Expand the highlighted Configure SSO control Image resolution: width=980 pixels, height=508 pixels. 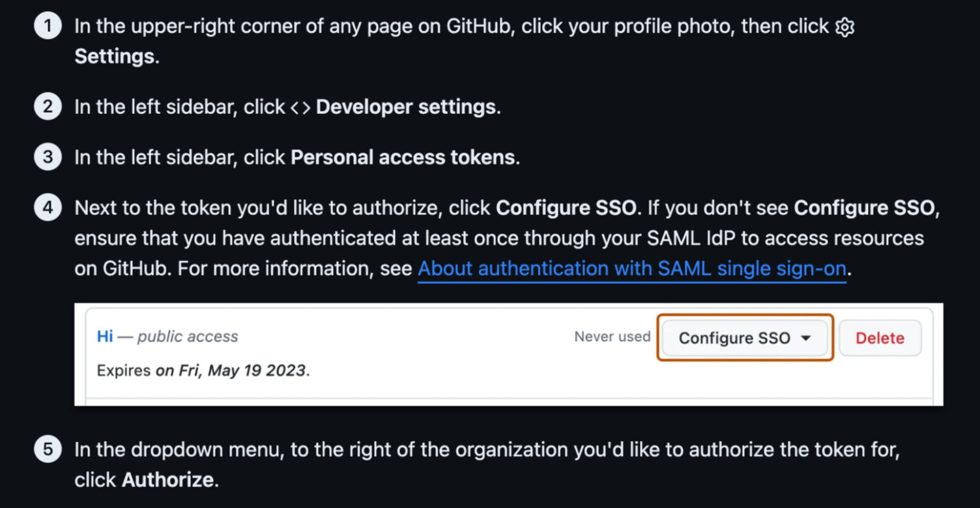pos(744,338)
